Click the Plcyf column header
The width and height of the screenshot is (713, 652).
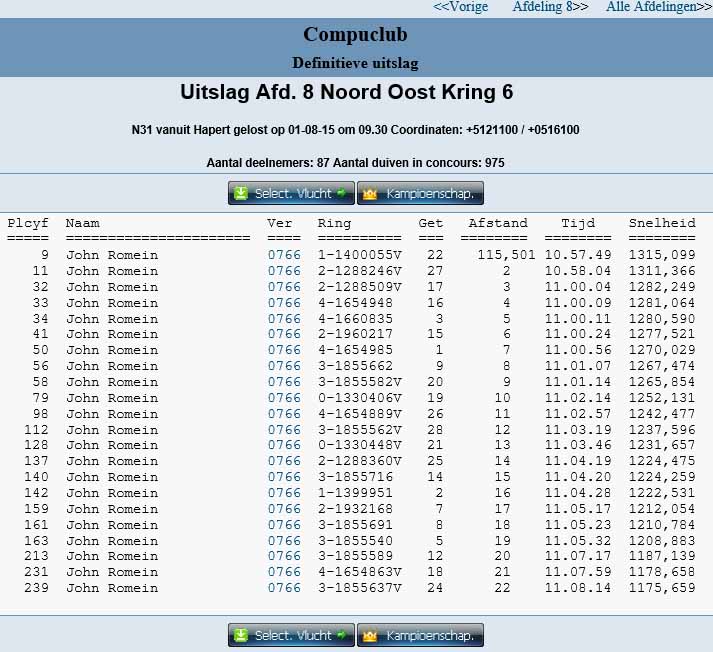[x=28, y=223]
